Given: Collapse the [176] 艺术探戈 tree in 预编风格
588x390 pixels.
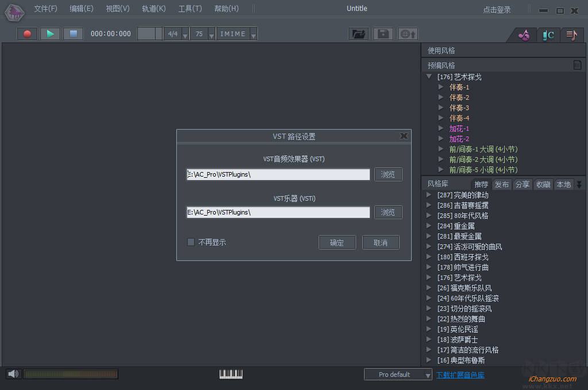Looking at the screenshot, I should point(430,76).
